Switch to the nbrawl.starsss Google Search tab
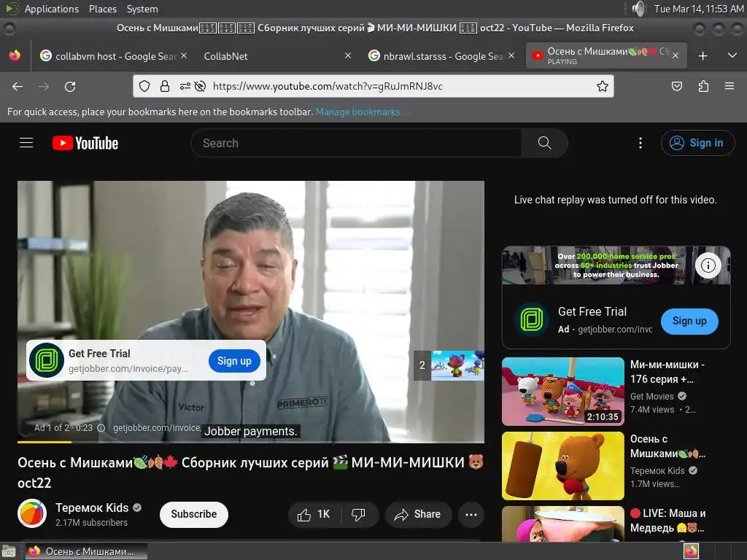The width and height of the screenshot is (747, 560). pos(441,56)
